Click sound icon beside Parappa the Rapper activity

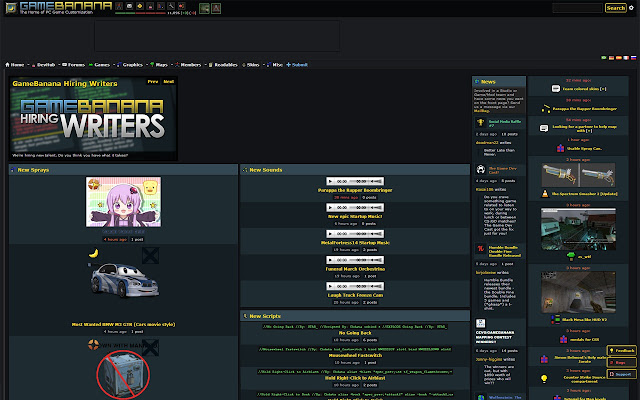tap(546, 109)
